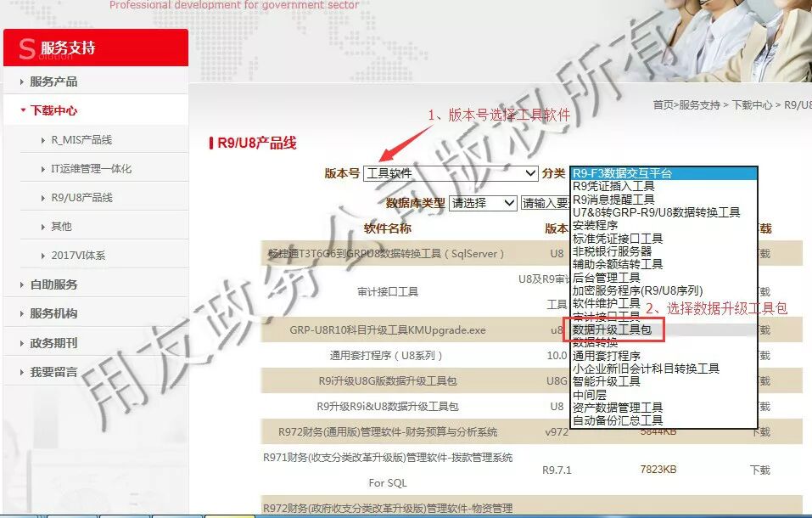
Task: Expand the 服务机构 sidebar section
Action: coord(53,313)
